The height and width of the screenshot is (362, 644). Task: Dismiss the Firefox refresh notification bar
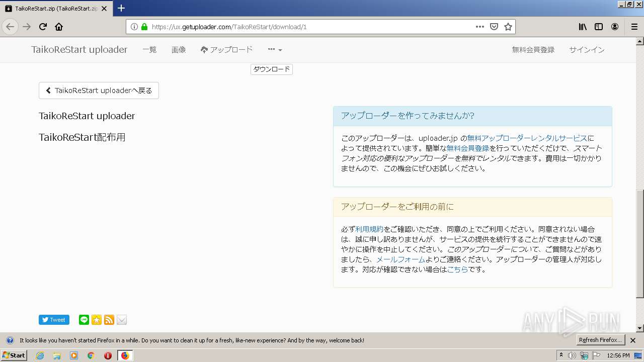[633, 340]
